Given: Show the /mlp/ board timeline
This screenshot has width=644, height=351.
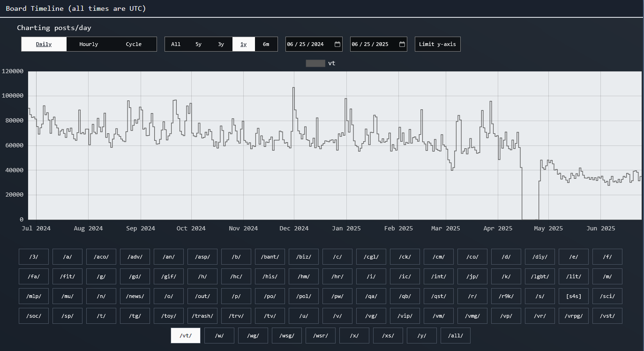Looking at the screenshot, I should click(34, 296).
